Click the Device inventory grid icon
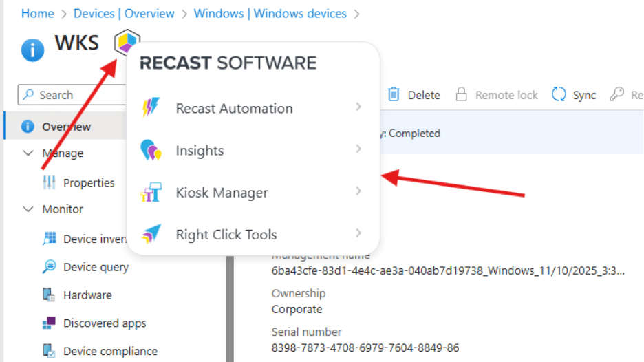Viewport: 644px width, 362px height. click(x=50, y=238)
